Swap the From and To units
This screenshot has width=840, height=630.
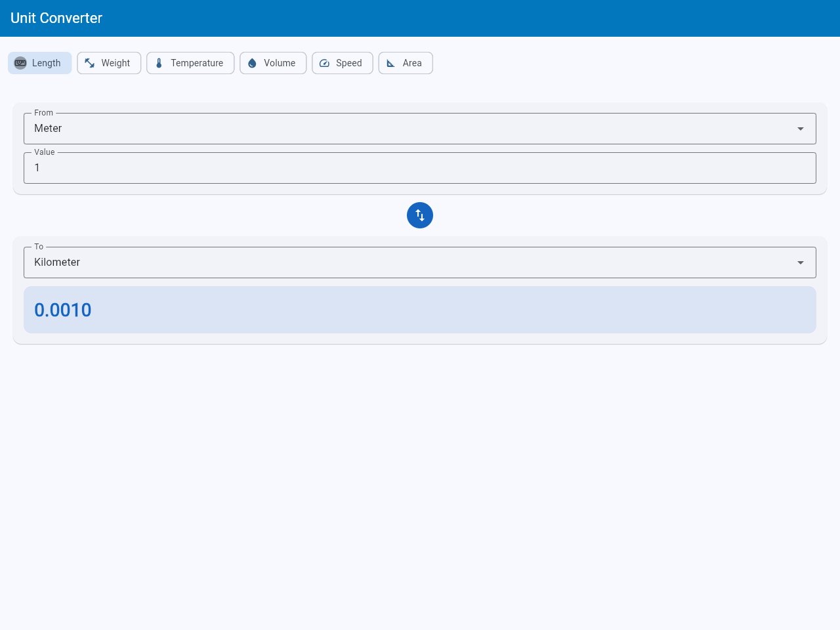[x=420, y=215]
